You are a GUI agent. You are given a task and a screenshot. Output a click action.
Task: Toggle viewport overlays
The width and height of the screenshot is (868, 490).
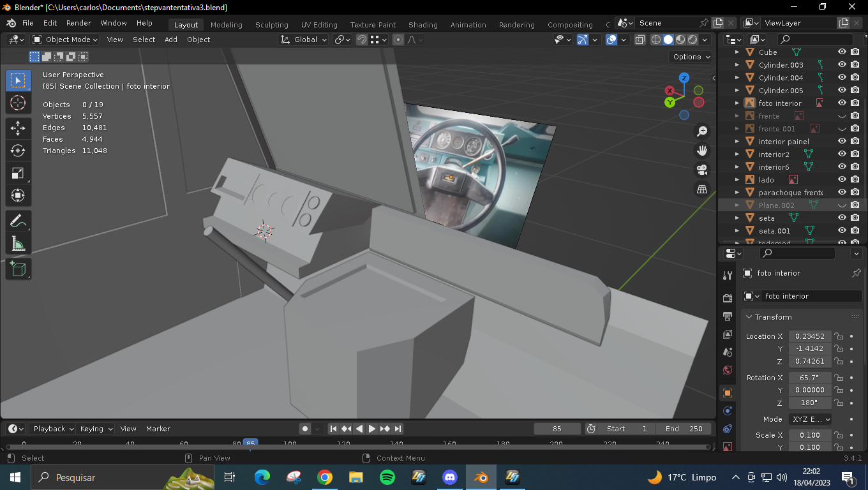pyautogui.click(x=611, y=40)
